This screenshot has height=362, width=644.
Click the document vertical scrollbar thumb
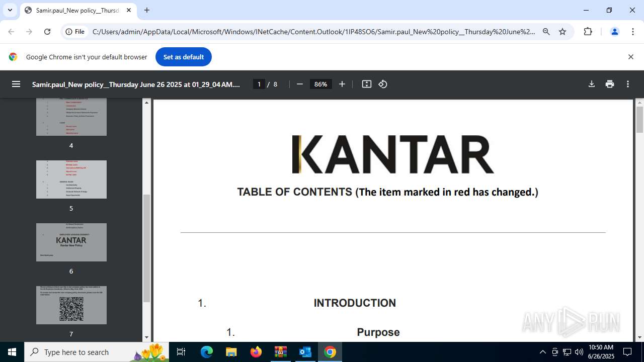(x=639, y=120)
